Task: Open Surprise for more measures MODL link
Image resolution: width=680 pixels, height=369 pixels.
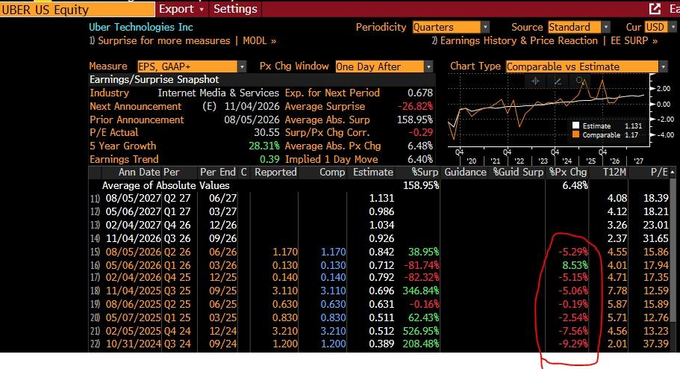Action: pyautogui.click(x=183, y=41)
